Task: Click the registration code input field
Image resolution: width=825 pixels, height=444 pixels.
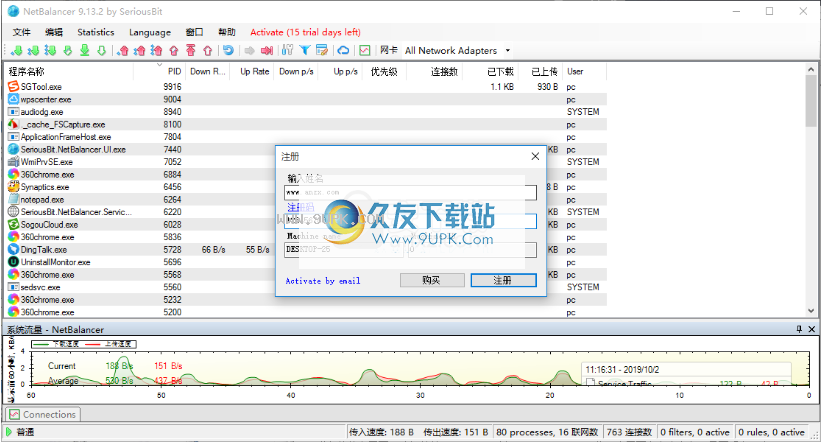Action: (x=410, y=221)
